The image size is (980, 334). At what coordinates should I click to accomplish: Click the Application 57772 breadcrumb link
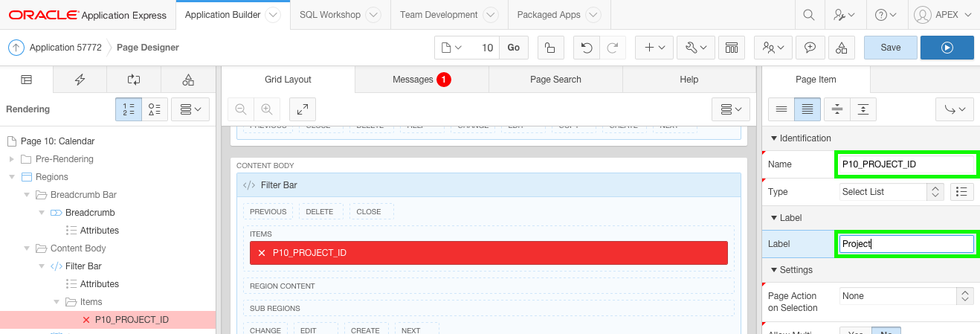click(x=65, y=48)
